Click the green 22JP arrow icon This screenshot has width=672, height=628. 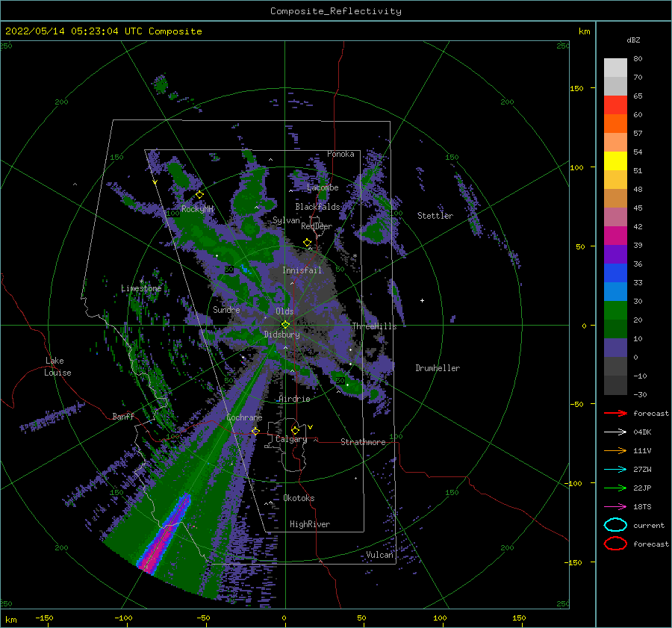coord(615,488)
